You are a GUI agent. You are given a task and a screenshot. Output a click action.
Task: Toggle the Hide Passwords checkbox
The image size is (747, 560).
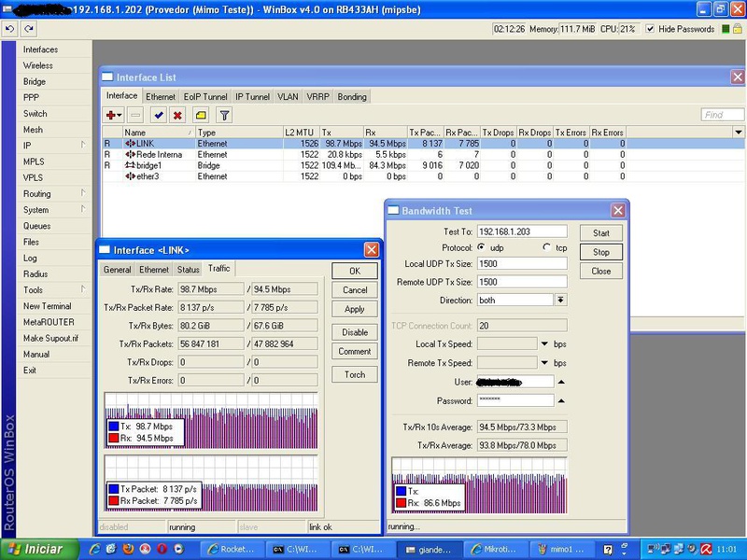[x=649, y=29]
